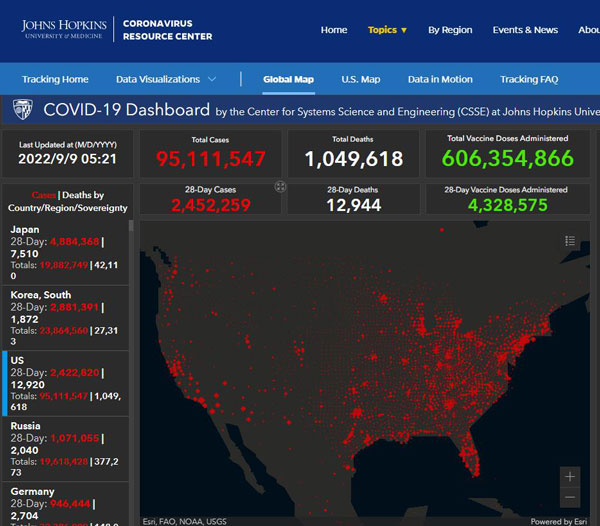Viewport: 600px width, 526px height.
Task: Click the Johns Hopkins shield emblem
Action: (x=23, y=109)
